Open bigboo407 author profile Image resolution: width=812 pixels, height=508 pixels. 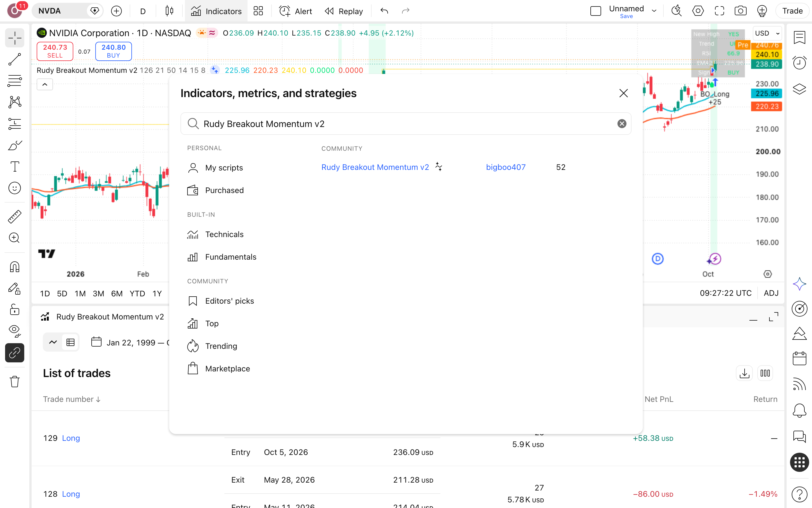pos(506,167)
